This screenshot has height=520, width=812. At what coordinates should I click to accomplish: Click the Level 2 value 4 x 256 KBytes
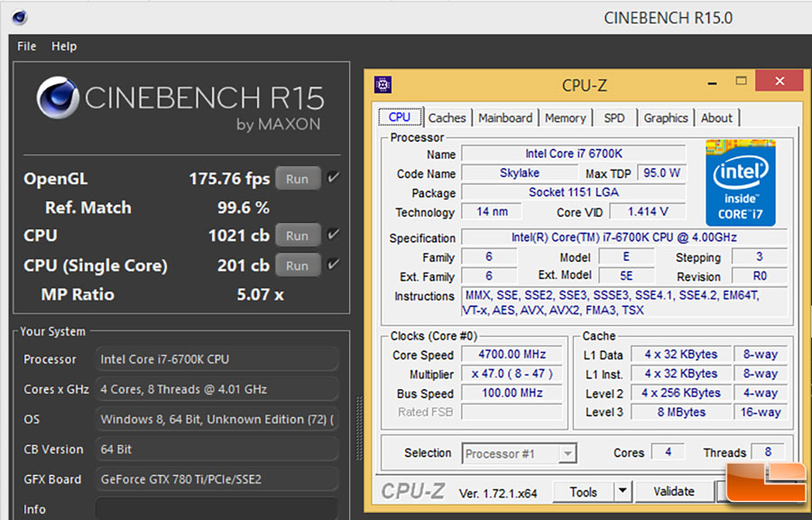[x=680, y=393]
